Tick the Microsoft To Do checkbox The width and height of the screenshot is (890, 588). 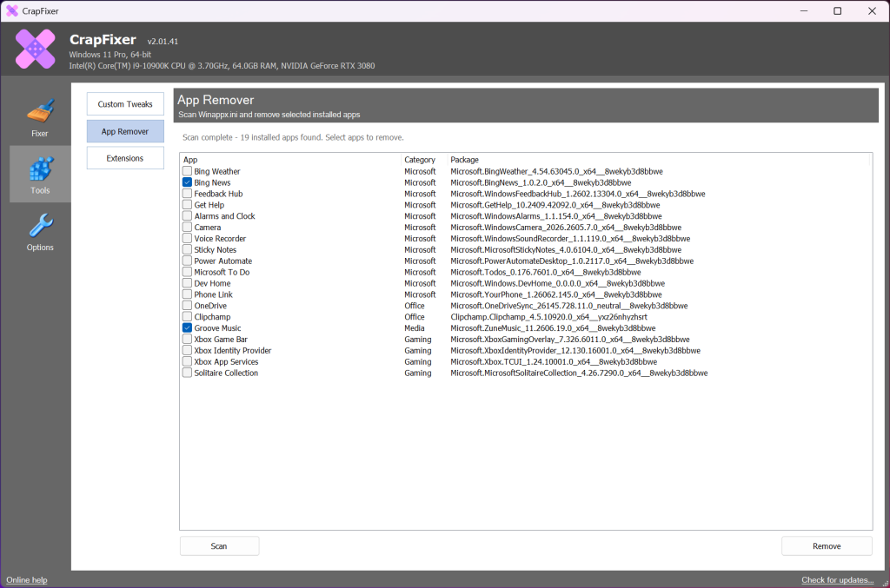click(x=187, y=272)
